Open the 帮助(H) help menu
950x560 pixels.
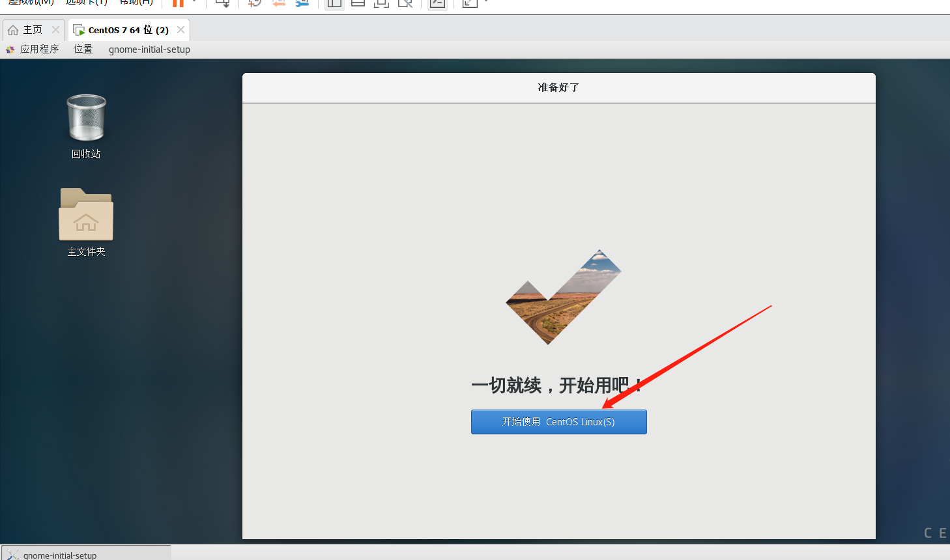tap(135, 3)
